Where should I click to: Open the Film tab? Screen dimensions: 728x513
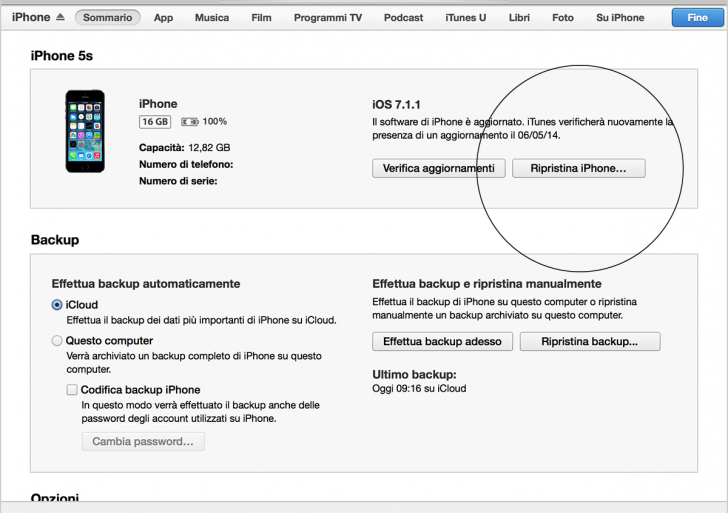click(261, 18)
